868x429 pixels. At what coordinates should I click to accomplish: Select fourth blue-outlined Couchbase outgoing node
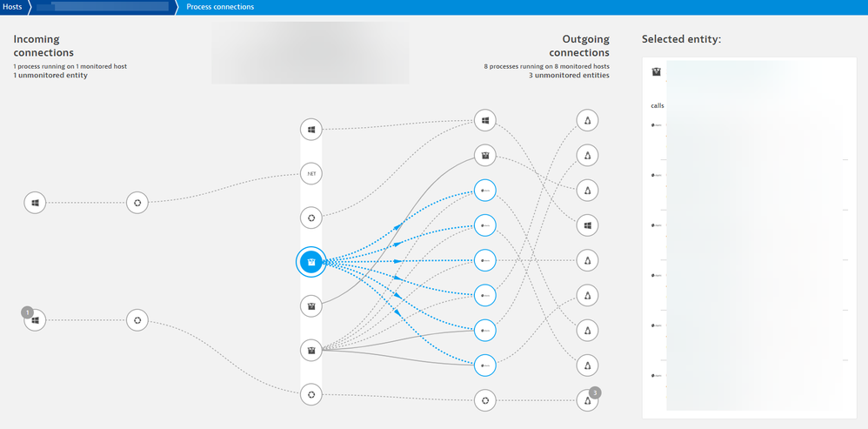485,295
